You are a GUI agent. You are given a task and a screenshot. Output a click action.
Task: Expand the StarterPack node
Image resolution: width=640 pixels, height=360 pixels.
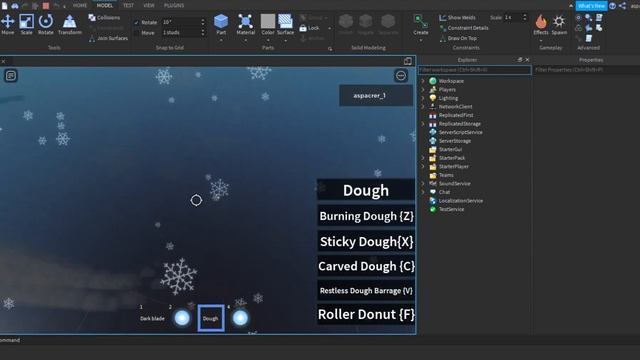click(423, 158)
